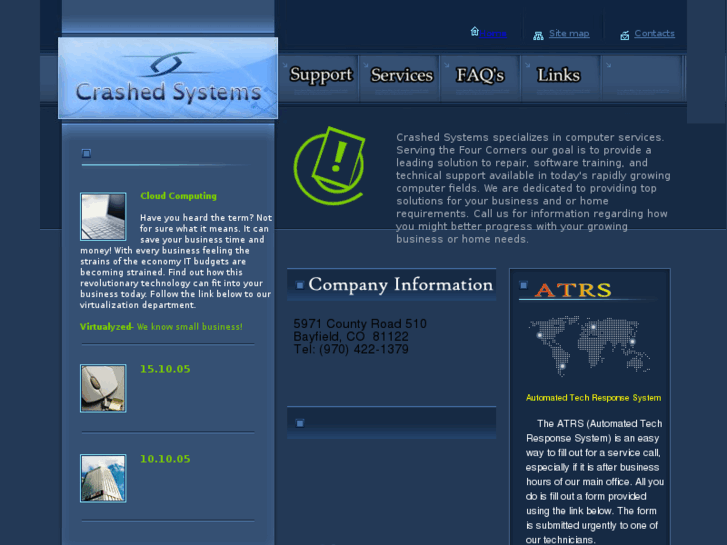Open the Support menu
This screenshot has width=727, height=545.
[321, 75]
